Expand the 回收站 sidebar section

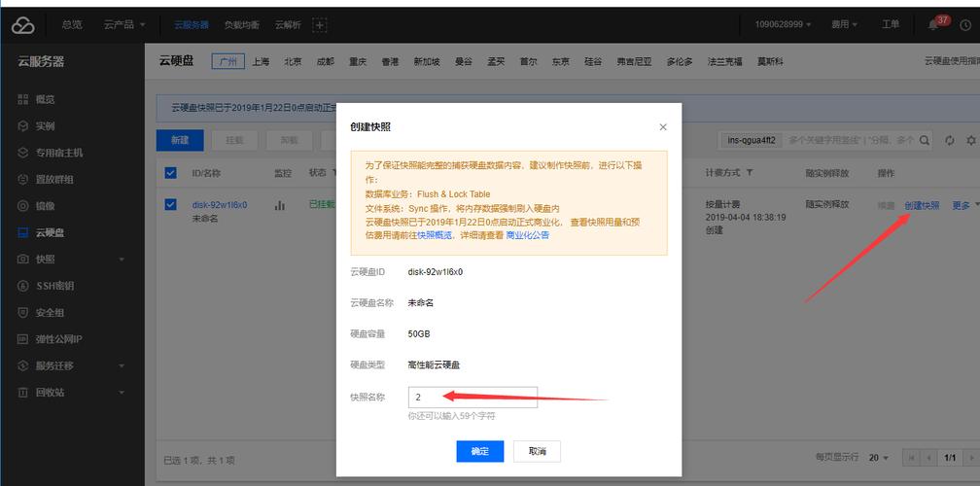pos(72,393)
